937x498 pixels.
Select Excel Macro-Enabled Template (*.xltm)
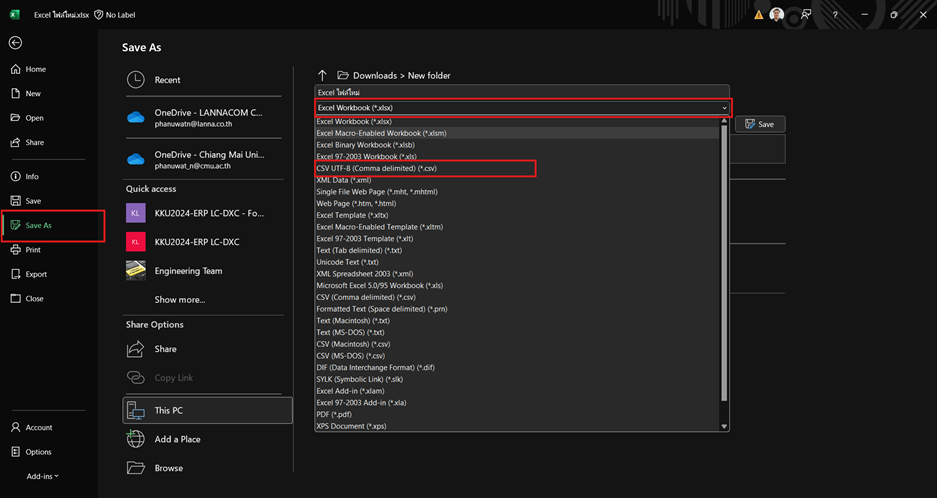518,227
